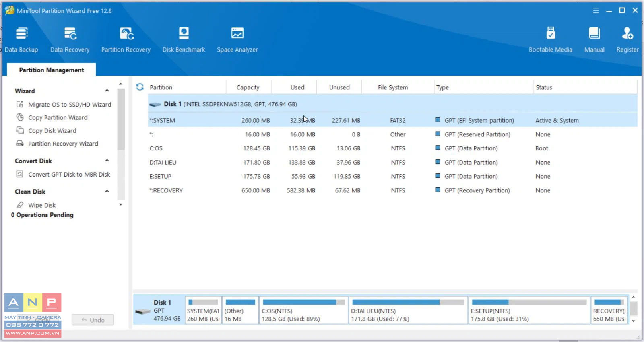The image size is (644, 342).
Task: Click the Disk 1 icon in disk map
Action: pyautogui.click(x=142, y=311)
